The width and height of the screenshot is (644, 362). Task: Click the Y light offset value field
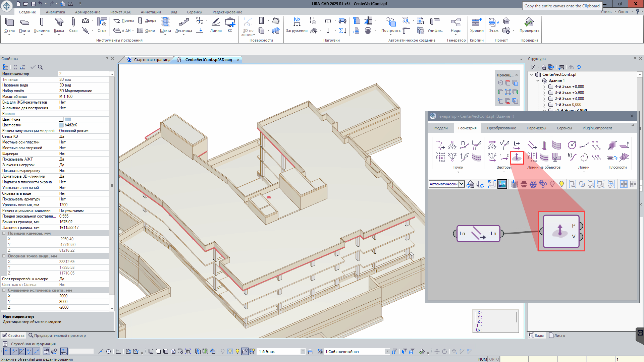[x=84, y=302]
